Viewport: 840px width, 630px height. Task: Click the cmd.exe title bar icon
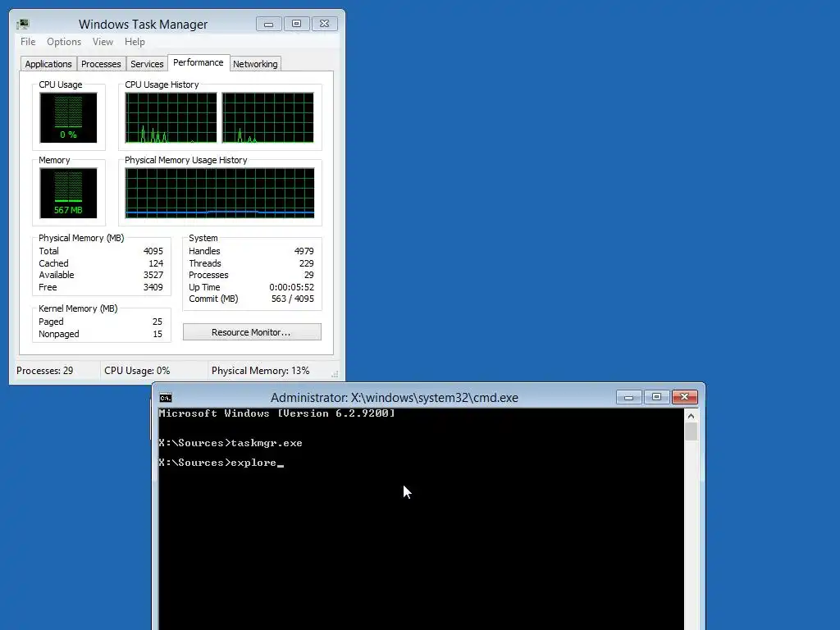166,398
